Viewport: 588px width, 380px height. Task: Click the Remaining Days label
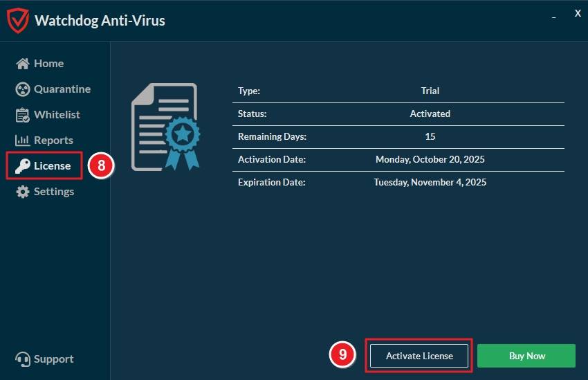point(273,136)
